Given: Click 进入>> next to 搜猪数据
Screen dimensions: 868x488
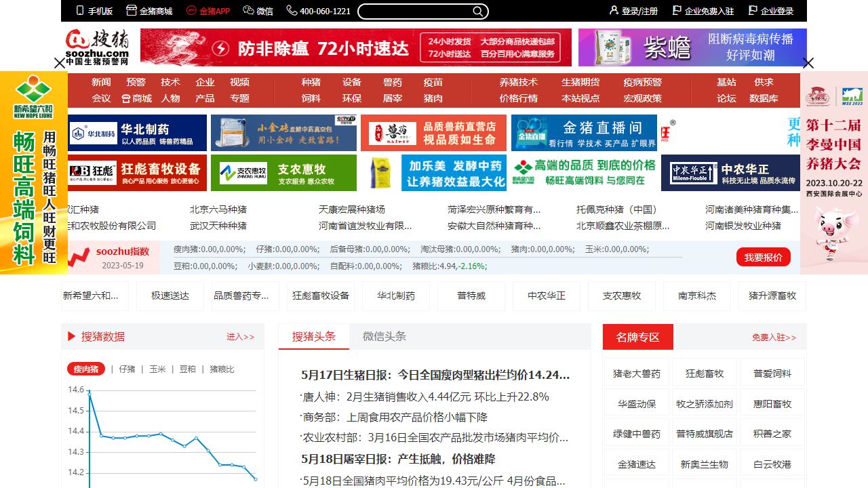Looking at the screenshot, I should coord(241,337).
